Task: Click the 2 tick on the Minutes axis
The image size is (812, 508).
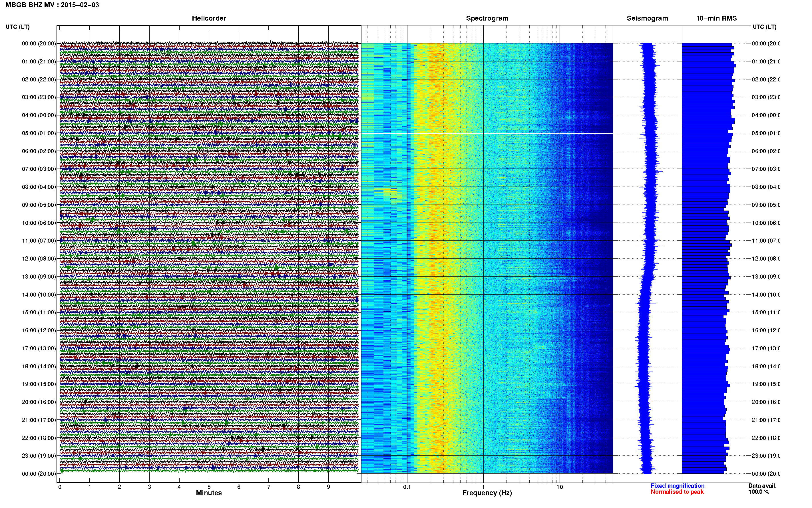Action: point(120,487)
